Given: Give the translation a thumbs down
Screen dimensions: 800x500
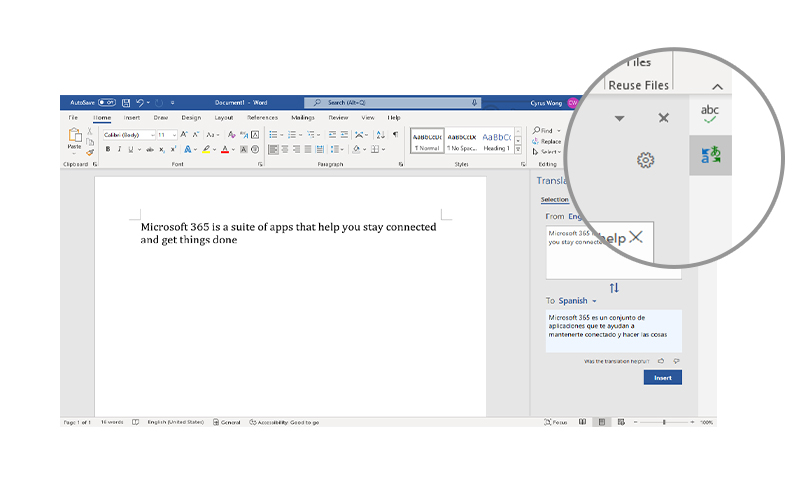Looking at the screenshot, I should (677, 361).
